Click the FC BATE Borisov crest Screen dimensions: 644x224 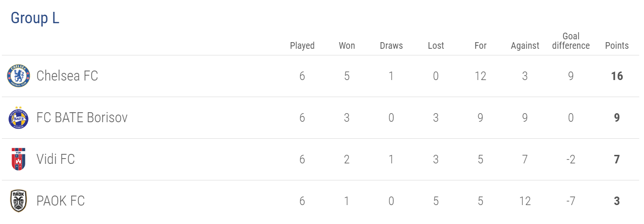coord(18,117)
